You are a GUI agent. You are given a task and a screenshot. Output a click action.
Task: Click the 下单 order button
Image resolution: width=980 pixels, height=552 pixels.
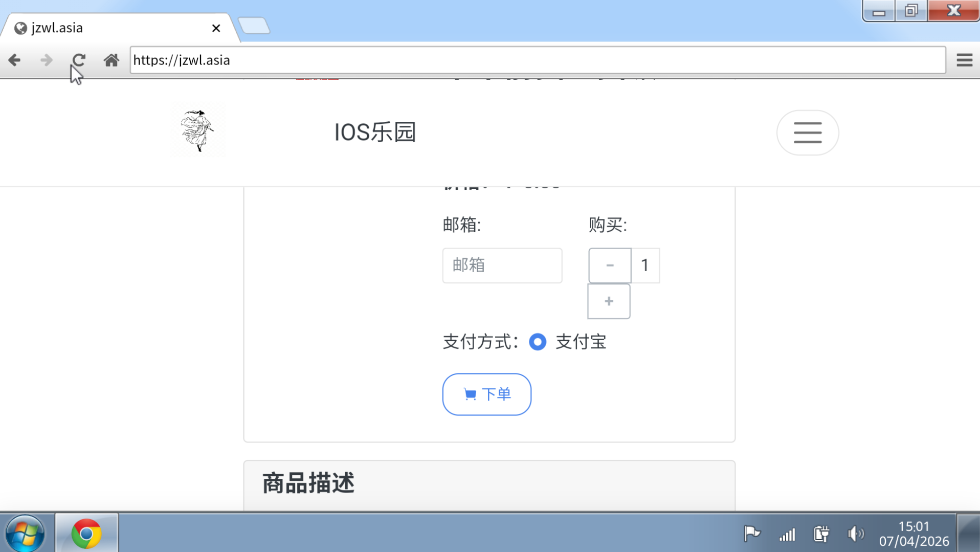click(x=486, y=394)
